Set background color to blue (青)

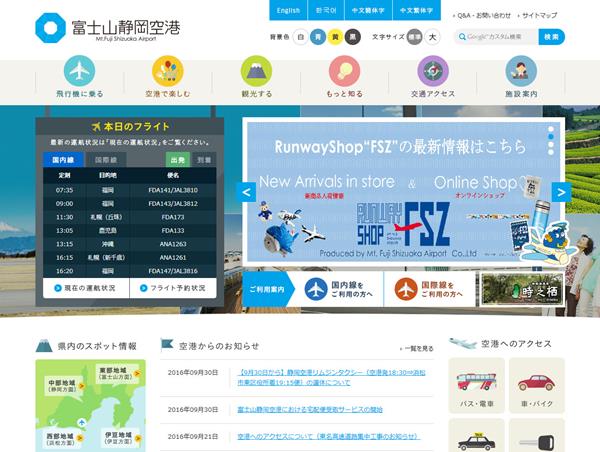tap(318, 37)
